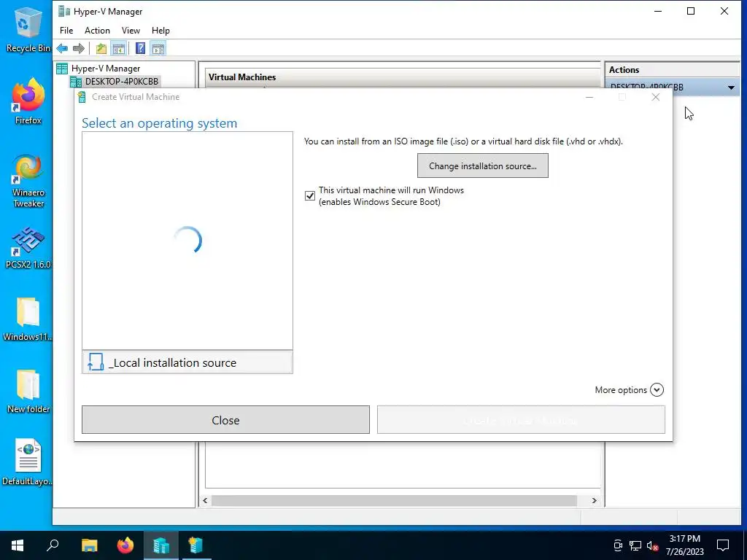The height and width of the screenshot is (560, 747).
Task: Click the Change installation source button
Action: [483, 166]
